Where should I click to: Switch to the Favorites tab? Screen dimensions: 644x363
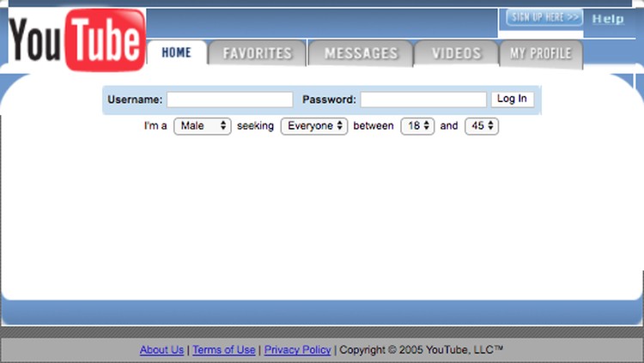pos(257,53)
